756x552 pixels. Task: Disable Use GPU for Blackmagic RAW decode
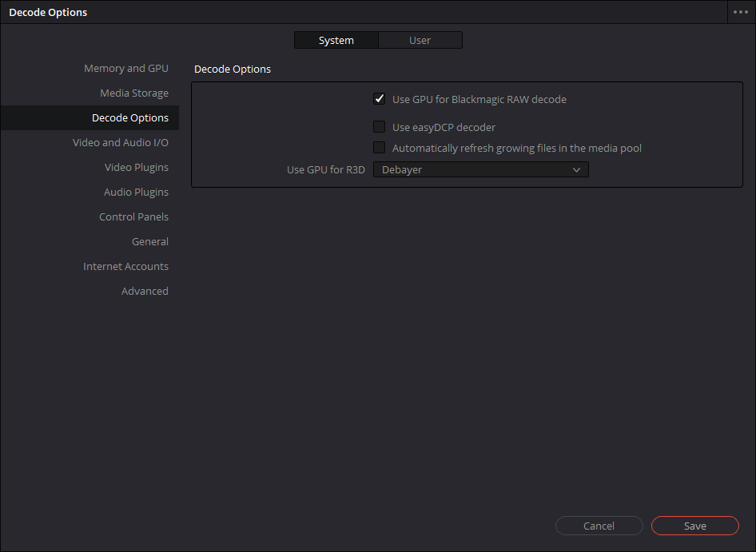coord(380,99)
